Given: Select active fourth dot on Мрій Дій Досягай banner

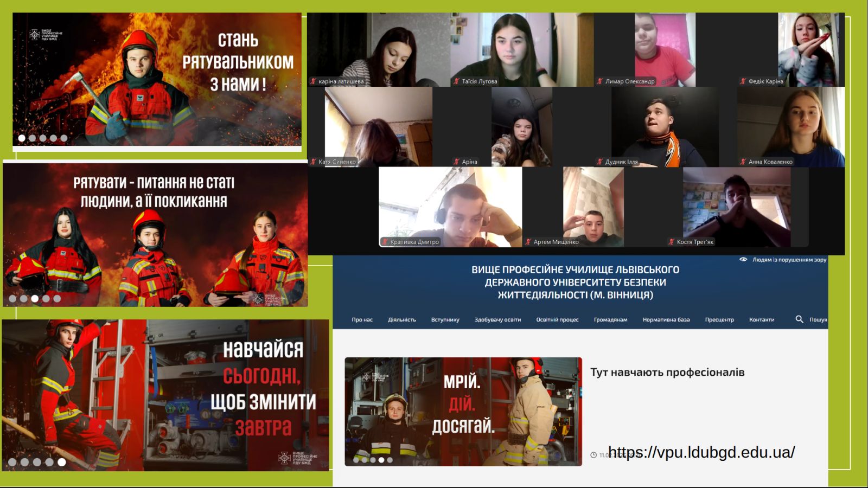Looking at the screenshot, I should (x=381, y=460).
